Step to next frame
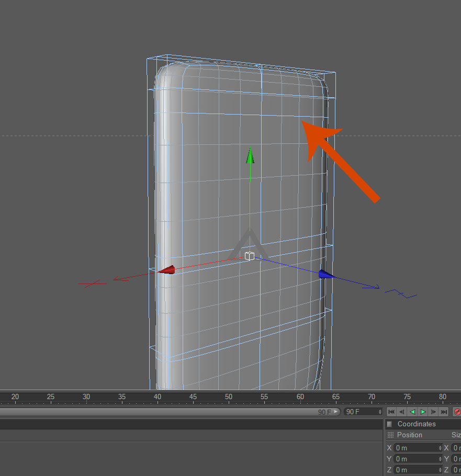 [433, 412]
